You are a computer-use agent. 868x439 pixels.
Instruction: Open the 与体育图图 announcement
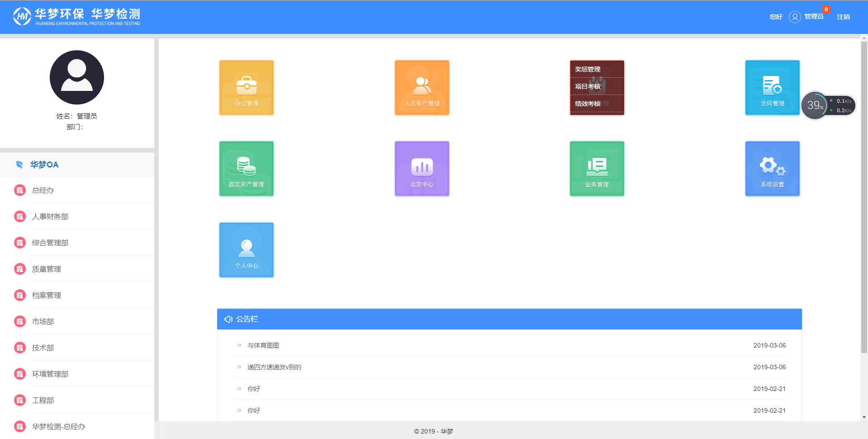263,345
